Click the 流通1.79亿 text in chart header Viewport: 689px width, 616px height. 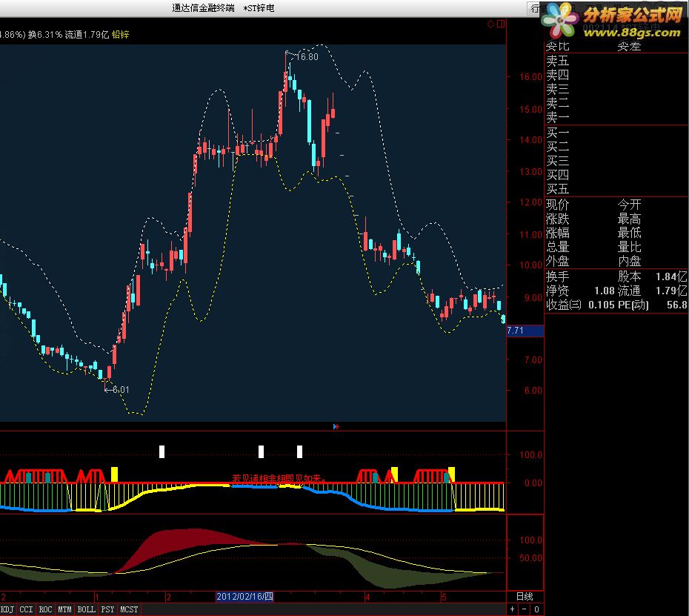click(x=87, y=34)
